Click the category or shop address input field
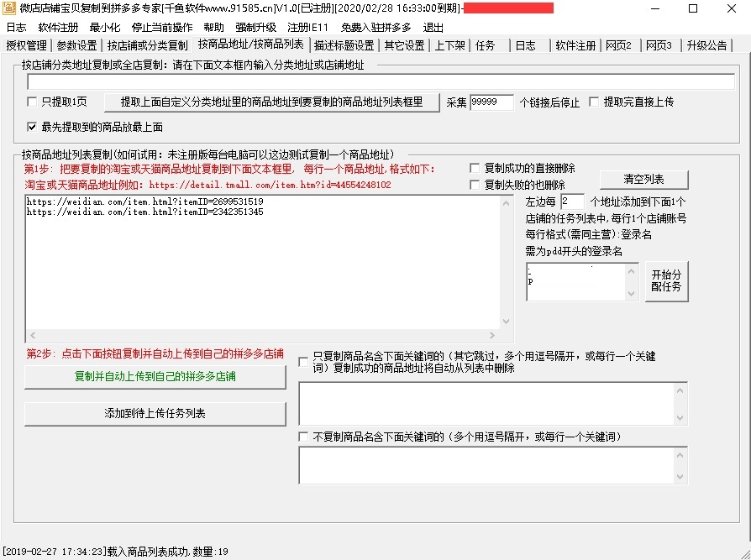The width and height of the screenshot is (751, 560). 381,81
